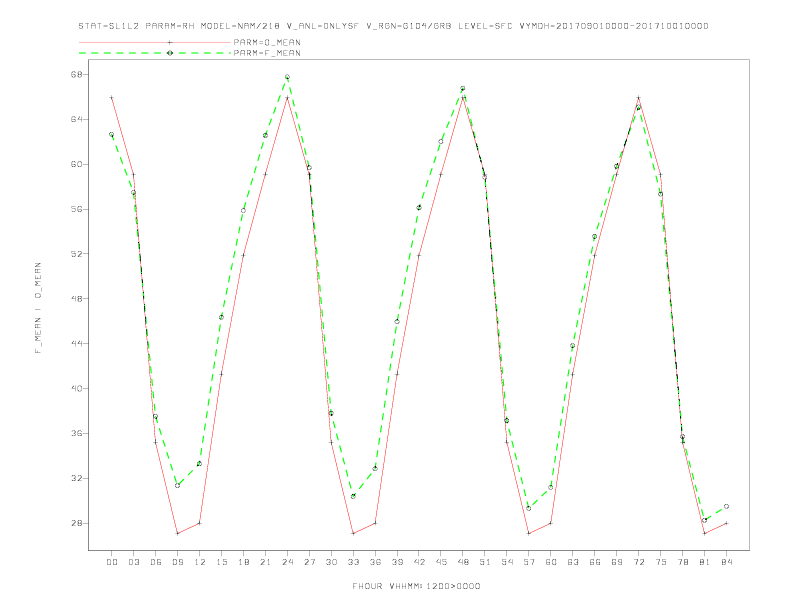Image resolution: width=792 pixels, height=612 pixels.
Task: Select F_MEAN circle marker at hour 15
Action: tap(221, 317)
